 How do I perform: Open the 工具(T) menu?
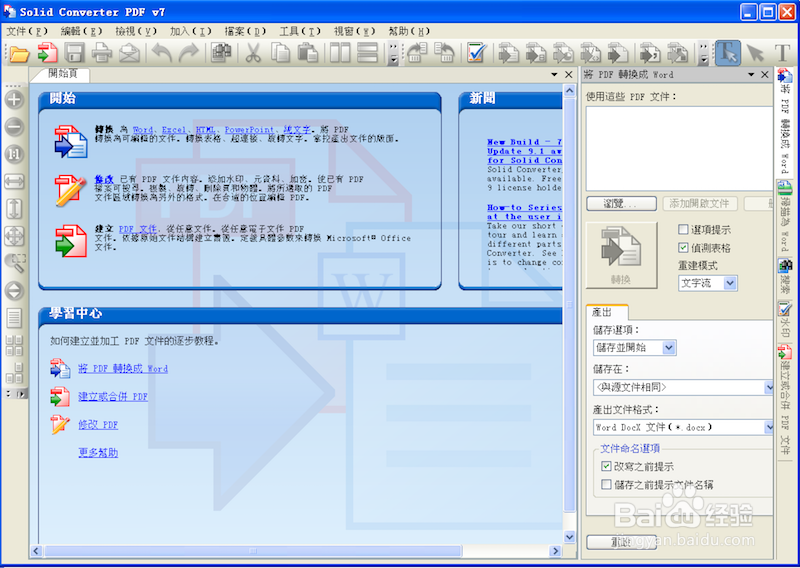click(300, 31)
